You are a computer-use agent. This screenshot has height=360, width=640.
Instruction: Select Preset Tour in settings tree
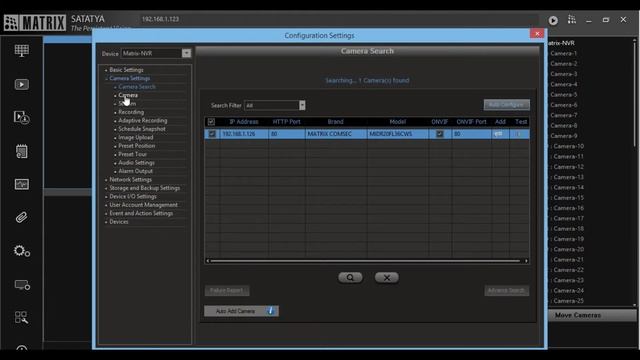[x=132, y=154]
